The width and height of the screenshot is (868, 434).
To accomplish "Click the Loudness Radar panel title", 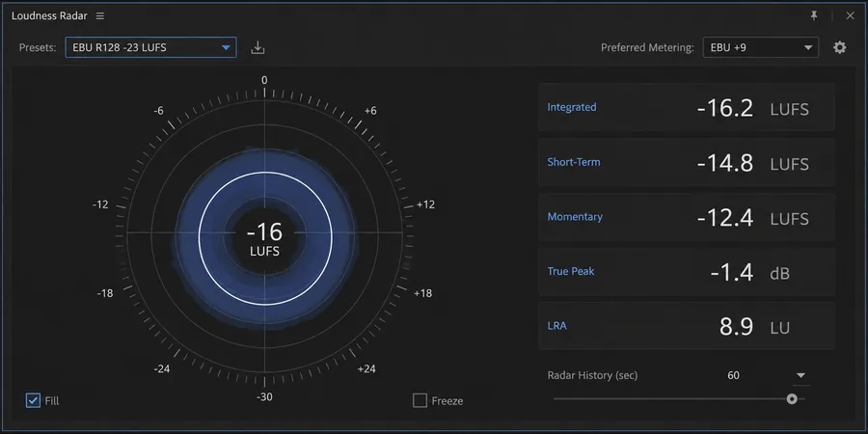I will 49,16.
